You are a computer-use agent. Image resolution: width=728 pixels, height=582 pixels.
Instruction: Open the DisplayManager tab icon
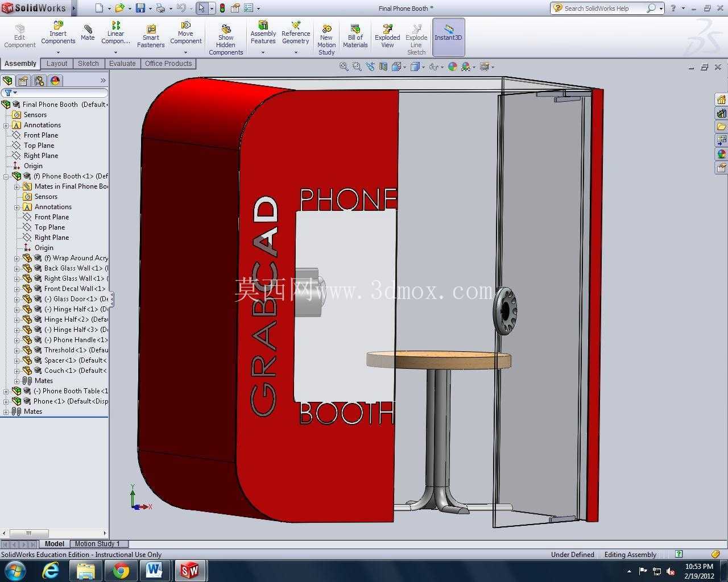(x=55, y=81)
